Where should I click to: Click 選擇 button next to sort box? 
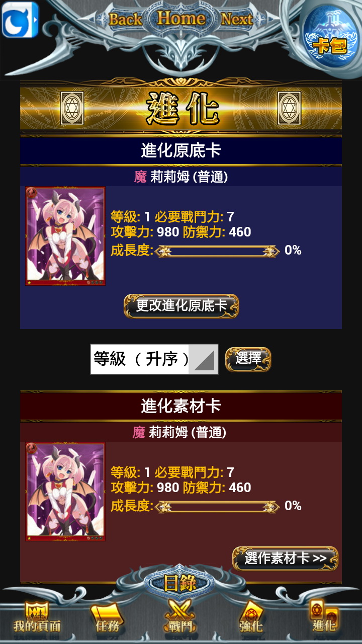pyautogui.click(x=248, y=359)
